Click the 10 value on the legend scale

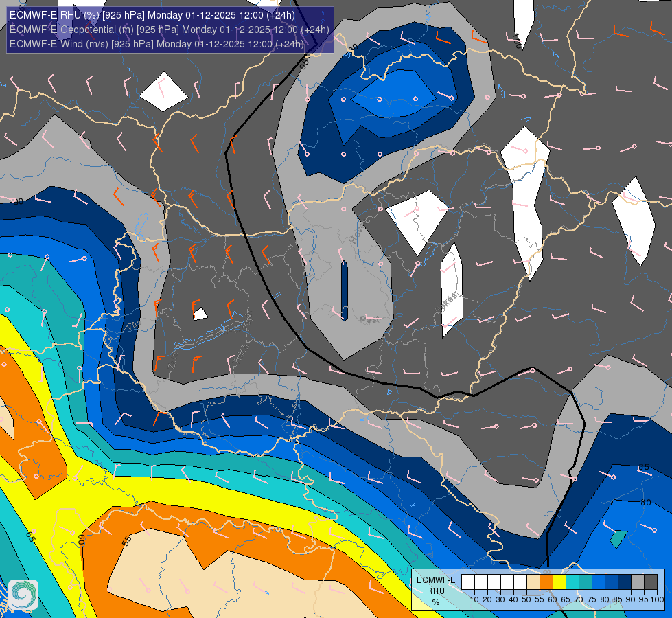[474, 599]
